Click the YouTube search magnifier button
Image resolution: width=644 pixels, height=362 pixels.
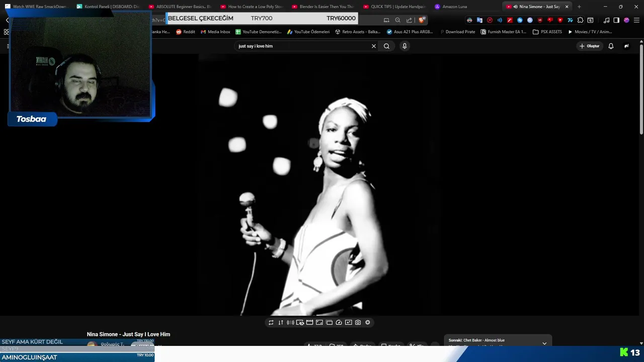(x=386, y=46)
